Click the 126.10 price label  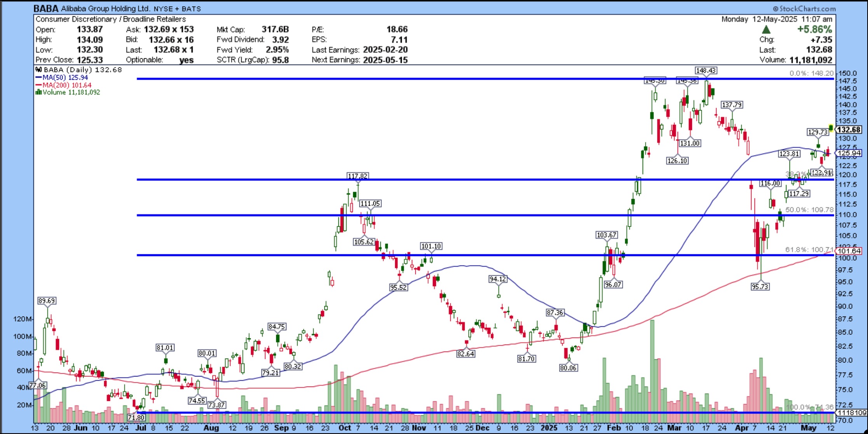pos(677,160)
